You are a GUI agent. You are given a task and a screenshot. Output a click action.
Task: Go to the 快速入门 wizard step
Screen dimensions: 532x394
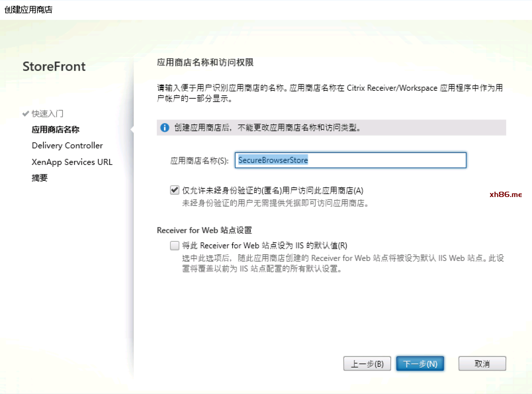pyautogui.click(x=47, y=114)
